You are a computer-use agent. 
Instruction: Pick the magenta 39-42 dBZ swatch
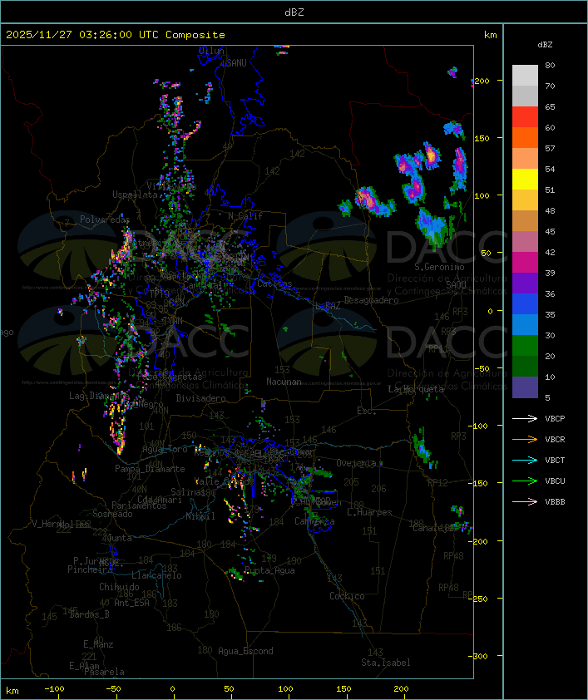tap(525, 263)
